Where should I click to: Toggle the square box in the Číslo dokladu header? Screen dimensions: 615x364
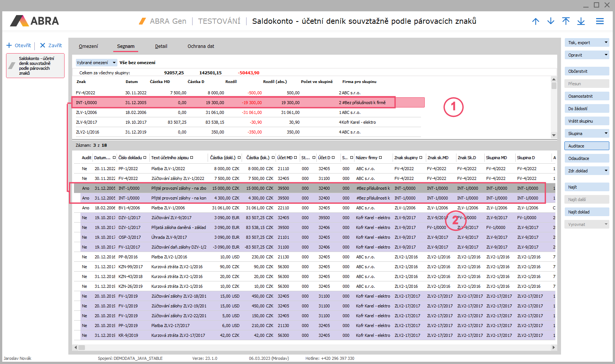pos(145,158)
